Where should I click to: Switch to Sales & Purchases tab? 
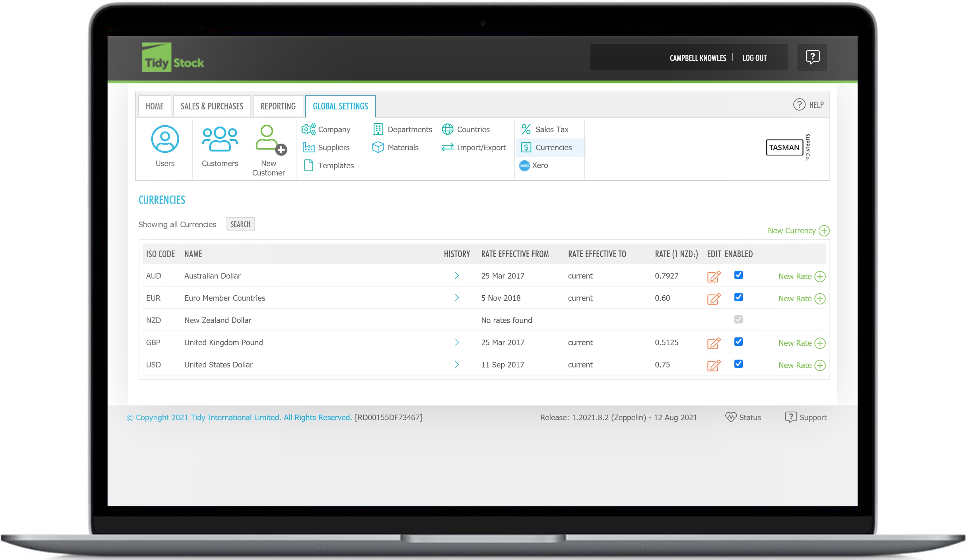(x=212, y=106)
